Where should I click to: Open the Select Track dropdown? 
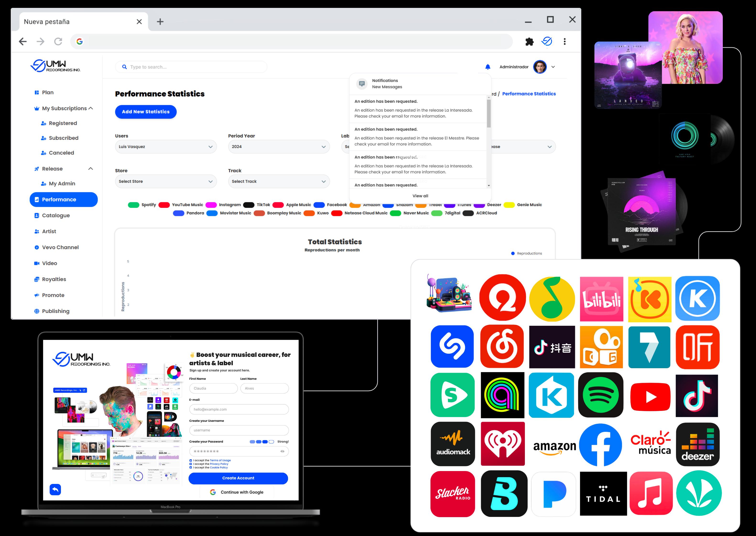279,181
